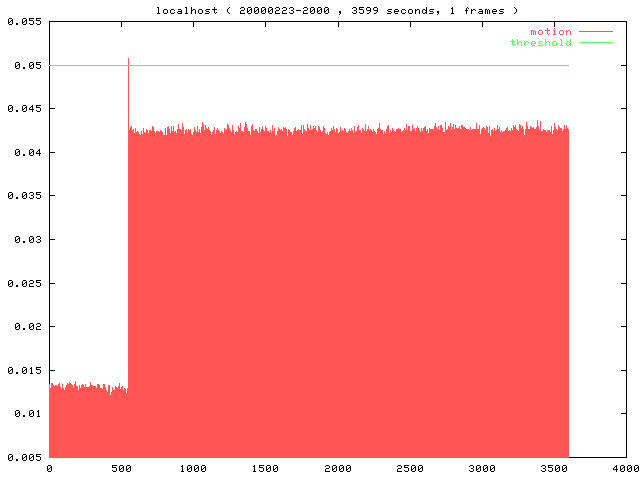Click the 0.005 y-axis tick label

(20, 457)
